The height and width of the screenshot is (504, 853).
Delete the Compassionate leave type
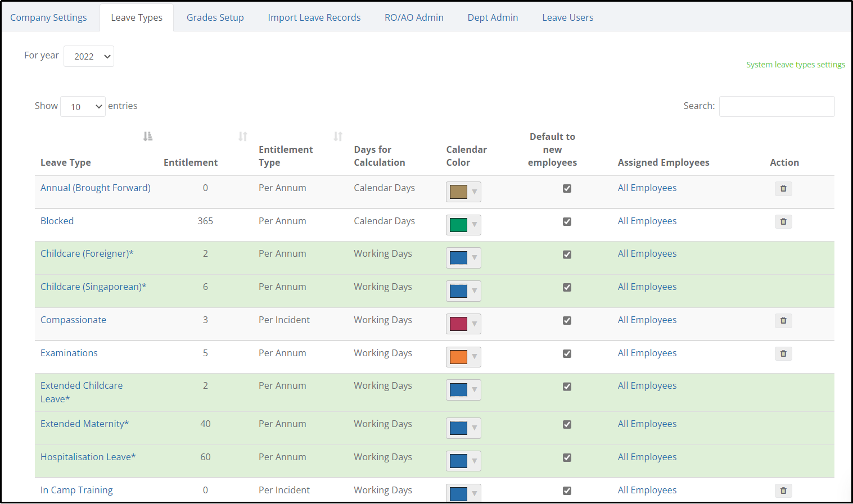pos(783,321)
